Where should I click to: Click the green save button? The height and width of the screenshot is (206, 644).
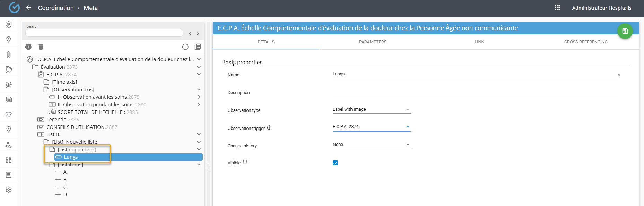(625, 31)
